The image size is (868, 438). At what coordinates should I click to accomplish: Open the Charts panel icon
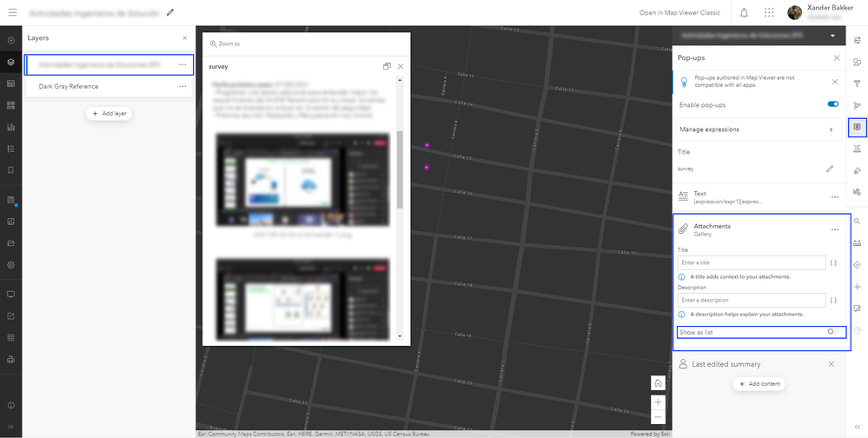click(10, 127)
